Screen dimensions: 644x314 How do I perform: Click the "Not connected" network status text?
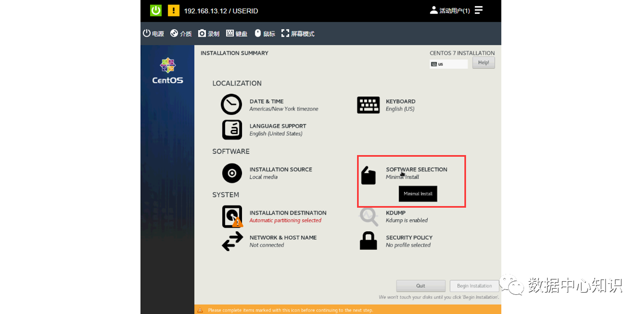[267, 246]
